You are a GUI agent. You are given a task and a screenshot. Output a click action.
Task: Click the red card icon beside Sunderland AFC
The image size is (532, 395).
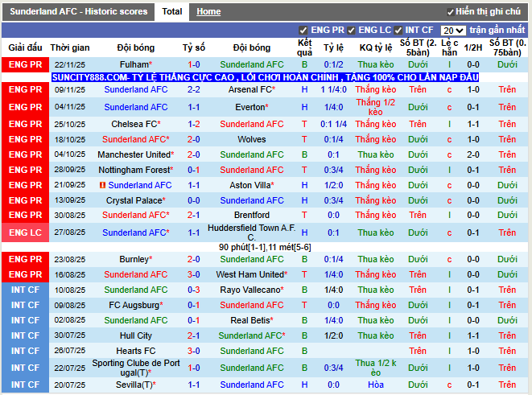point(102,185)
